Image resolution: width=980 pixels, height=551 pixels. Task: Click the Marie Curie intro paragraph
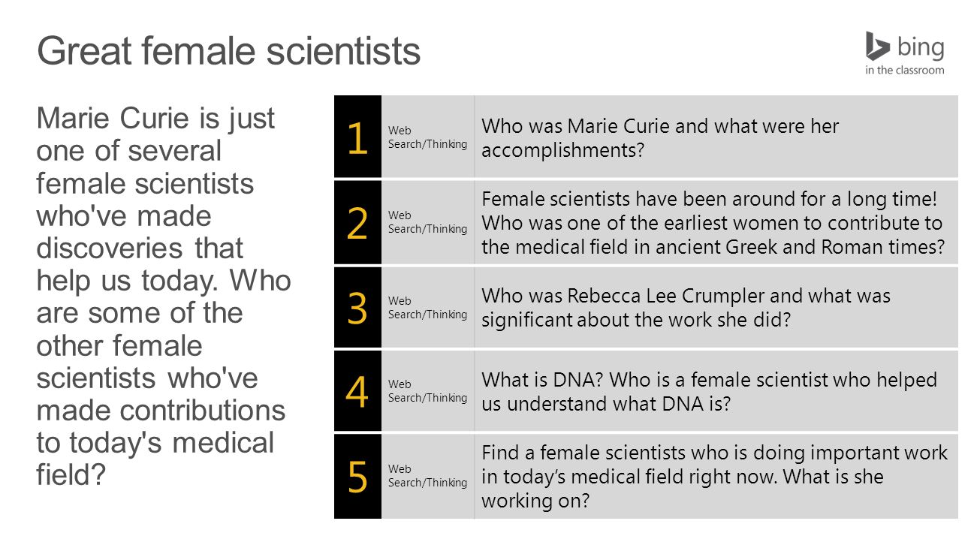(164, 297)
